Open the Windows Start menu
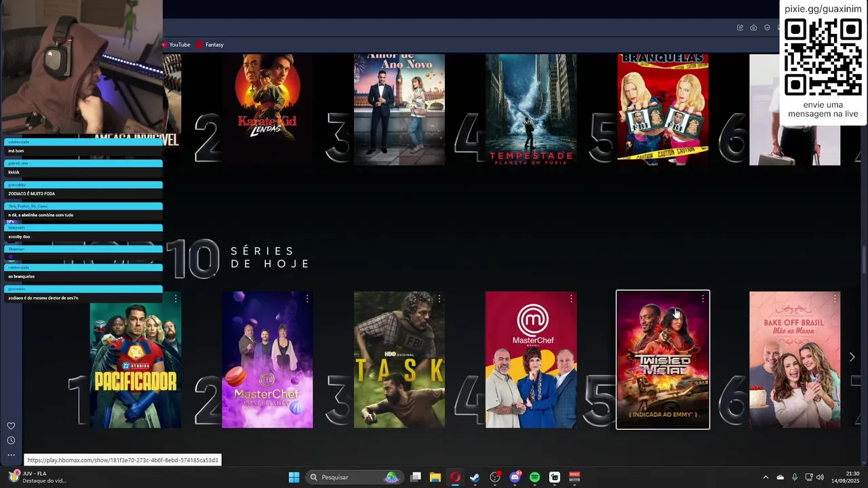The width and height of the screenshot is (868, 488). click(294, 477)
